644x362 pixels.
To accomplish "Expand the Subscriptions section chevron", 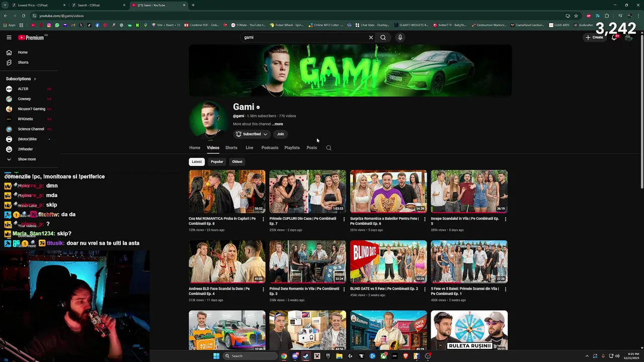I will (35, 79).
